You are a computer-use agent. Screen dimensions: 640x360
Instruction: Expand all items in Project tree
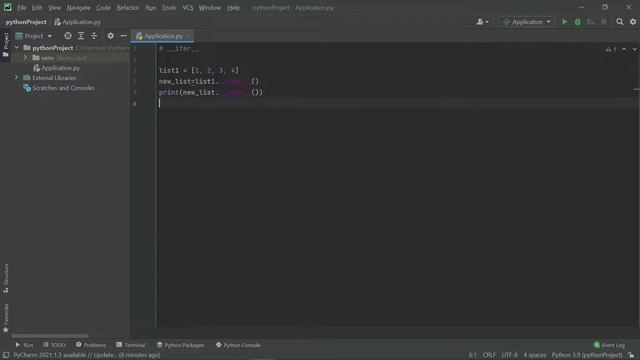pyautogui.click(x=81, y=36)
